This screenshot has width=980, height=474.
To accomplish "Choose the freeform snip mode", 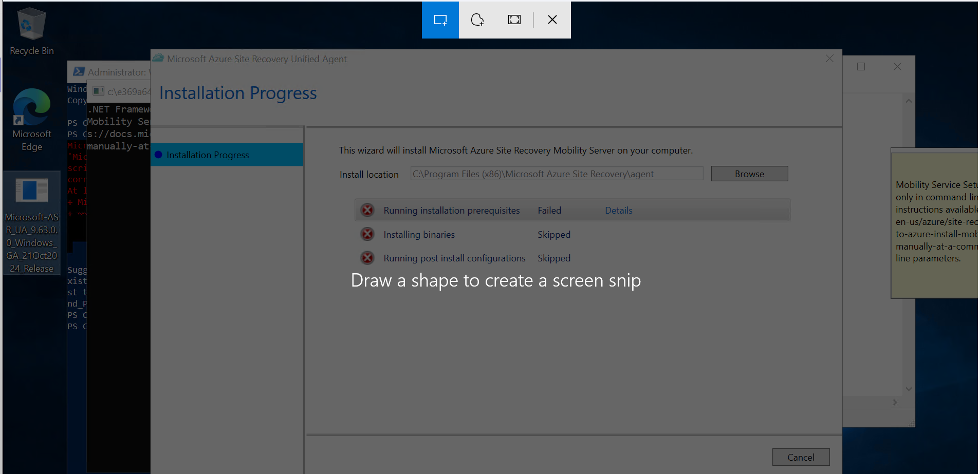I will pos(477,20).
